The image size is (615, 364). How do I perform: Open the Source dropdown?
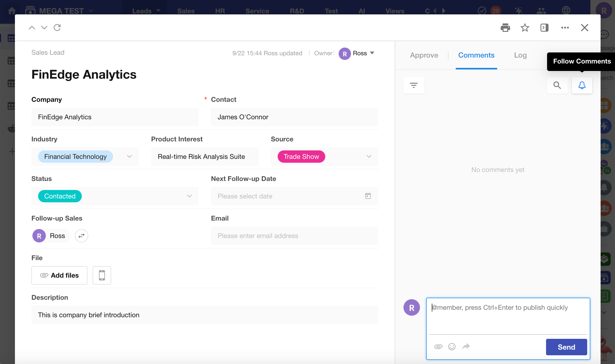pos(369,157)
